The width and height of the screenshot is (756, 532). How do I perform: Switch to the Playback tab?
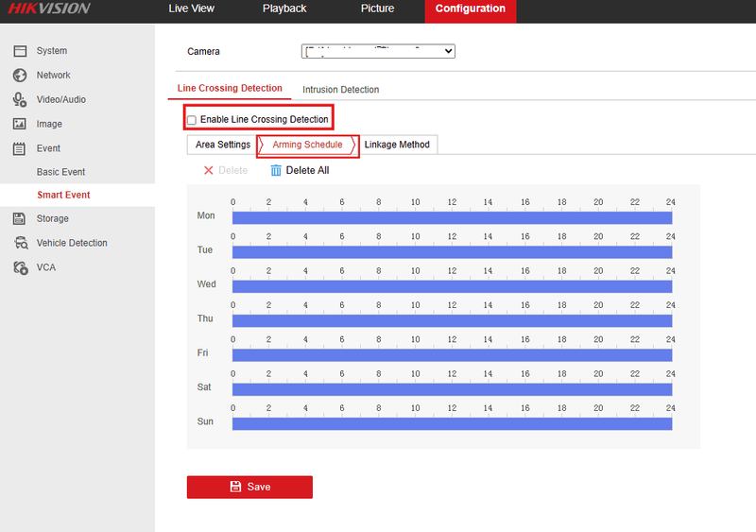[284, 9]
